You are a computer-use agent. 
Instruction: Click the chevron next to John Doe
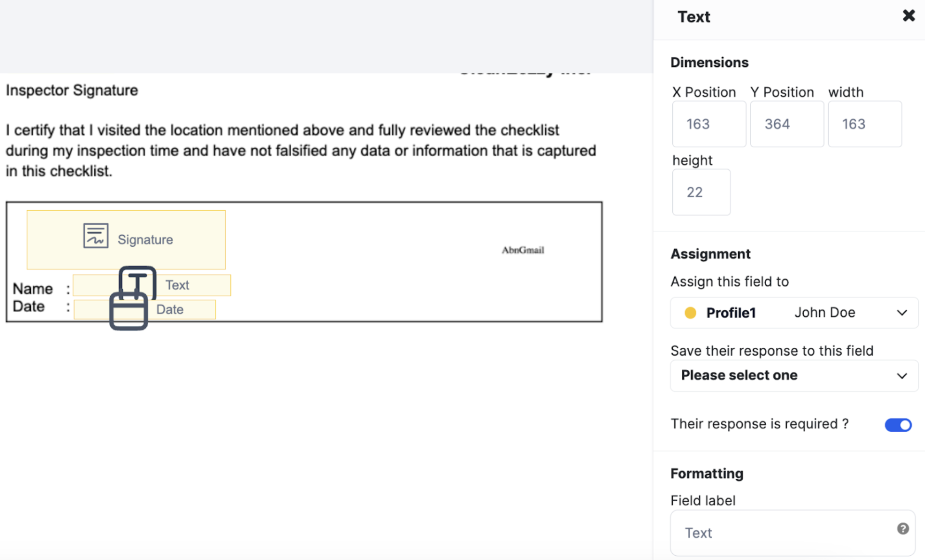902,313
